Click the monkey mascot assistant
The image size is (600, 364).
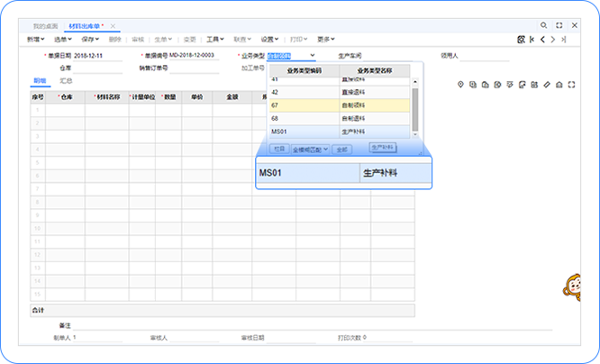tap(572, 287)
